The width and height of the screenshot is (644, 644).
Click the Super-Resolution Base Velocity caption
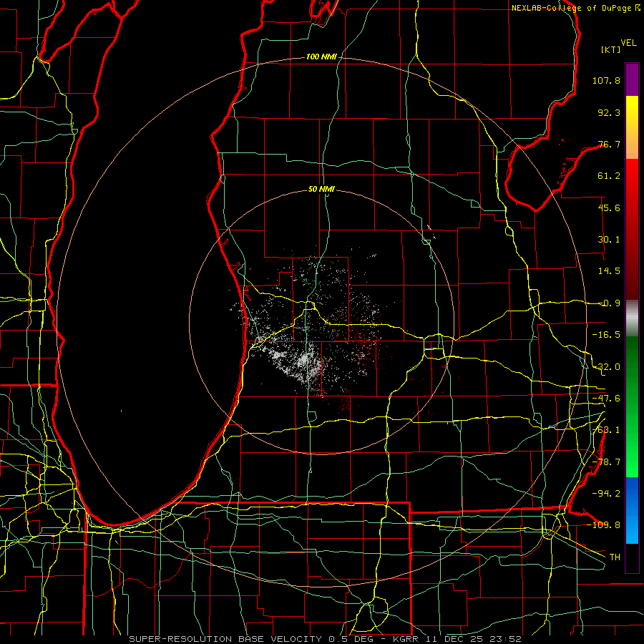[x=325, y=639]
